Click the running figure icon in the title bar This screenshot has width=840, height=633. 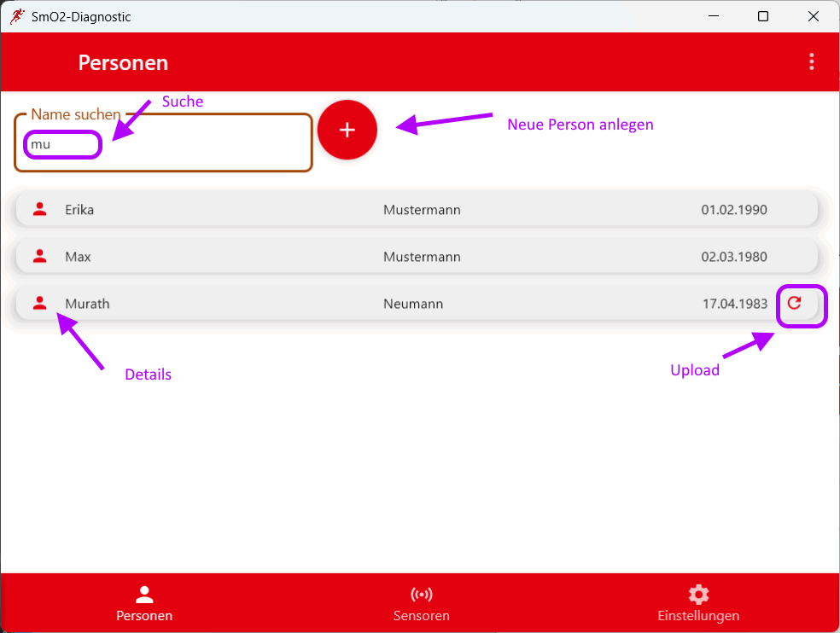[16, 16]
